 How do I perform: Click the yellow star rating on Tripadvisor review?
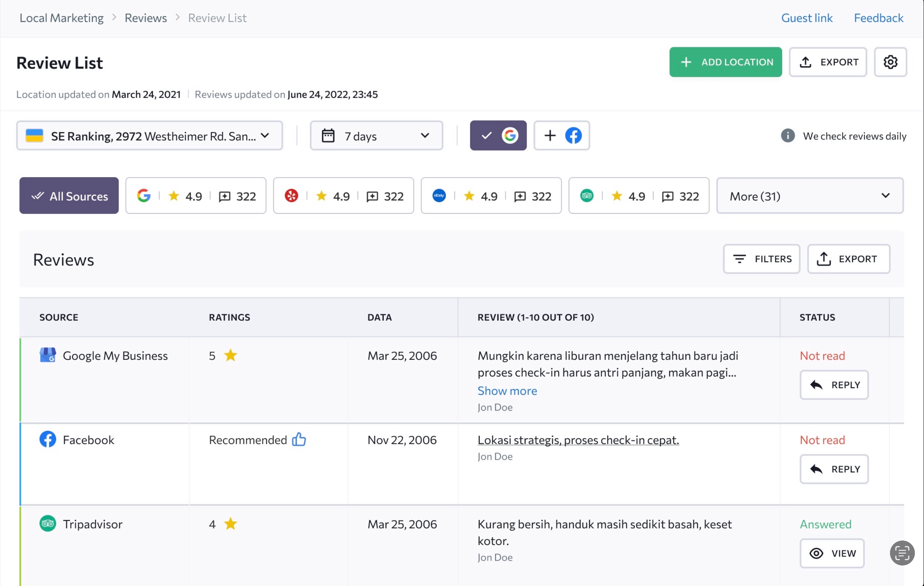pyautogui.click(x=230, y=524)
